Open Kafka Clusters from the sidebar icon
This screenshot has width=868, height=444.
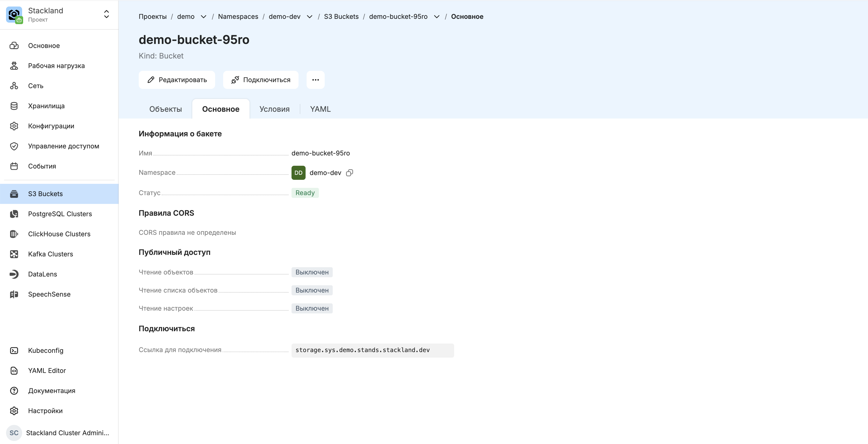click(14, 254)
